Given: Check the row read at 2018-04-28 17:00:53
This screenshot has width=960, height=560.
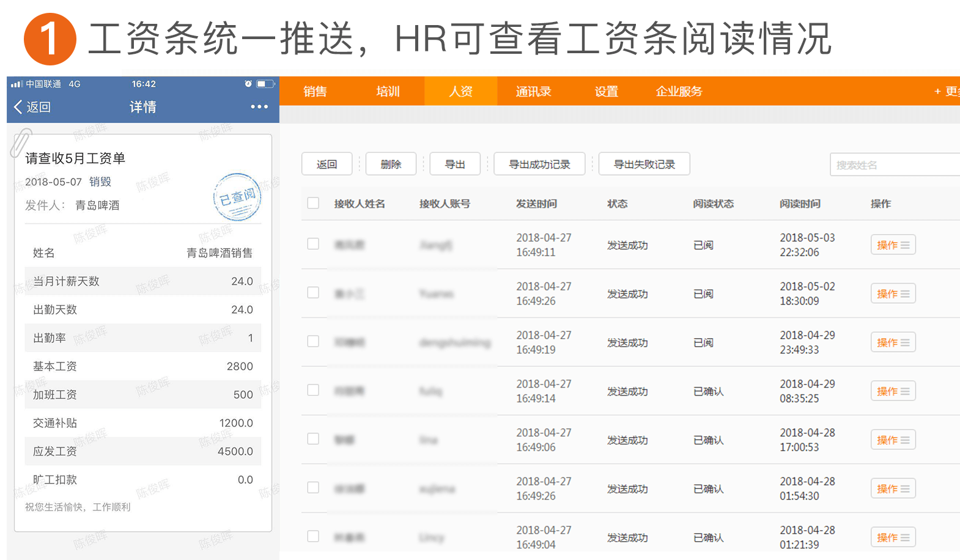Looking at the screenshot, I should coord(313,439).
